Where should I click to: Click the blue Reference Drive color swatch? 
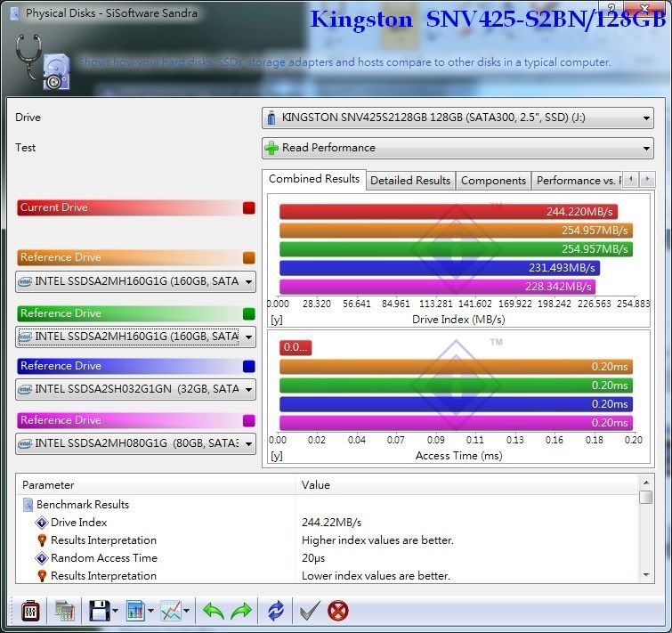pyautogui.click(x=249, y=367)
